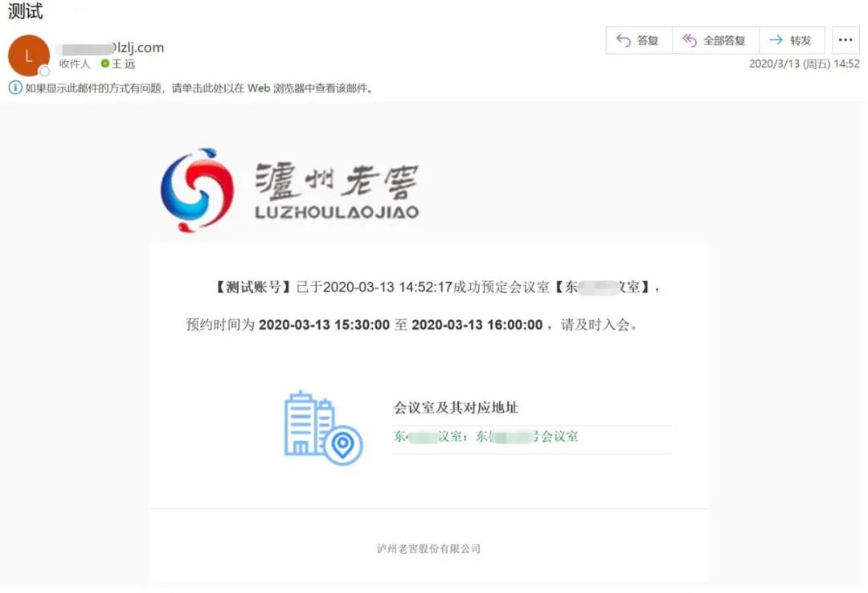Click the sender avatar with letter L
This screenshot has width=868, height=593.
28,55
